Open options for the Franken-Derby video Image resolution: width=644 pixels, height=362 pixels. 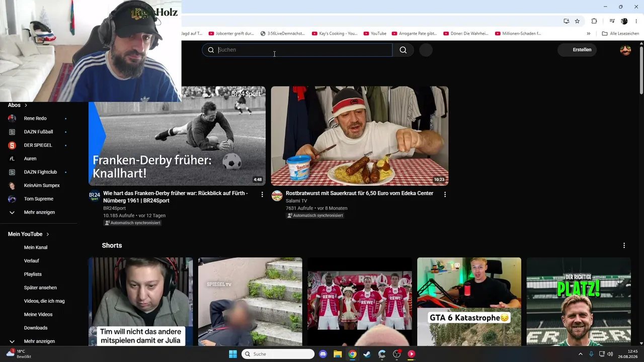click(262, 194)
